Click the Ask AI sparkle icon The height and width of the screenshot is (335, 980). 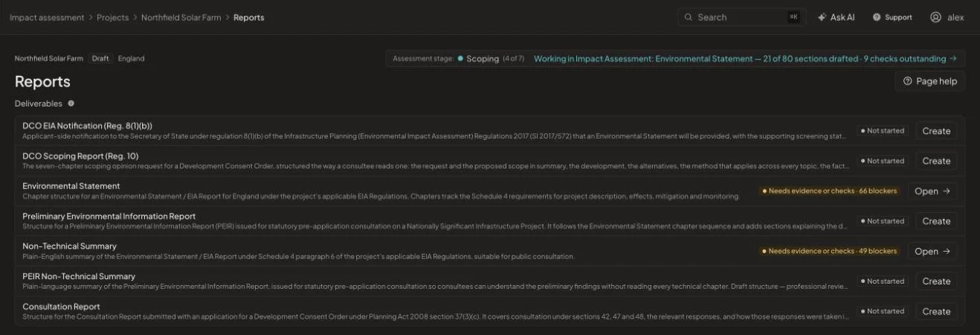coord(822,17)
